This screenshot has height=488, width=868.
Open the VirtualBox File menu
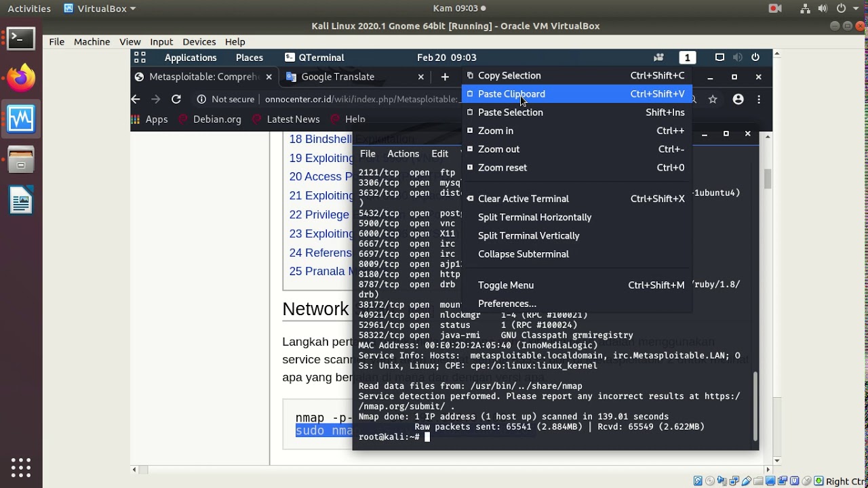pyautogui.click(x=57, y=41)
